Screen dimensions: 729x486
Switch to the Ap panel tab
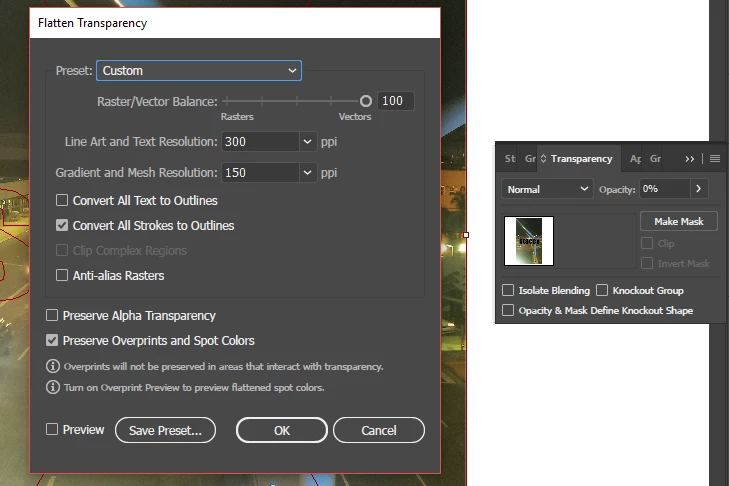point(635,159)
